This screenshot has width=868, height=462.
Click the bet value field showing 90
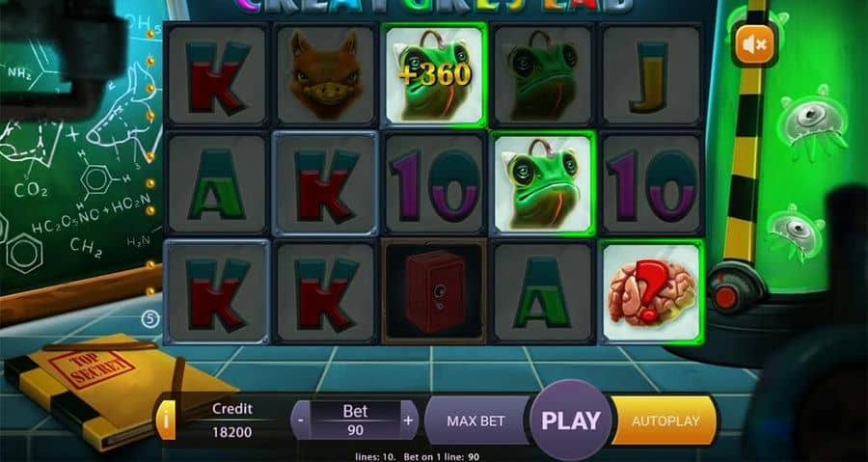[355, 430]
